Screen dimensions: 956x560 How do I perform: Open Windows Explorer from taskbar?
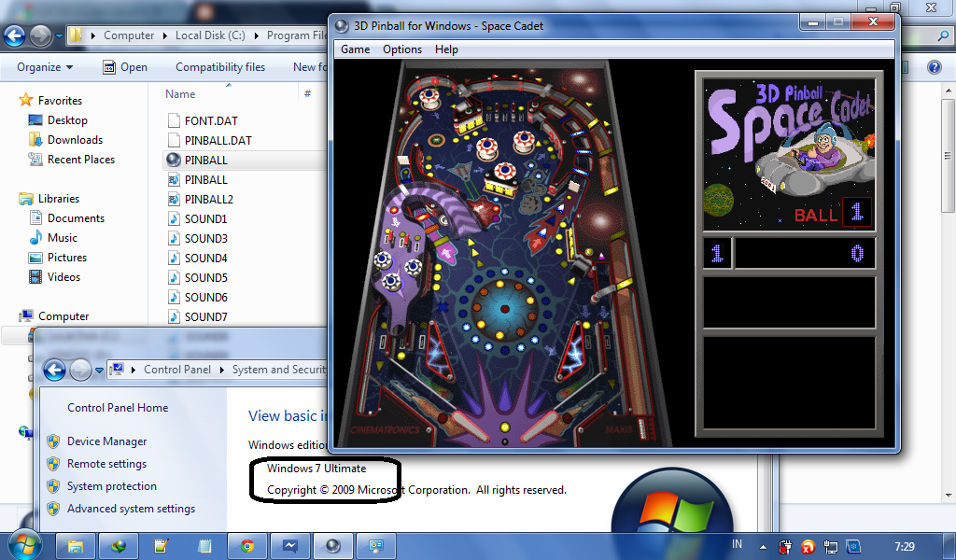point(76,546)
